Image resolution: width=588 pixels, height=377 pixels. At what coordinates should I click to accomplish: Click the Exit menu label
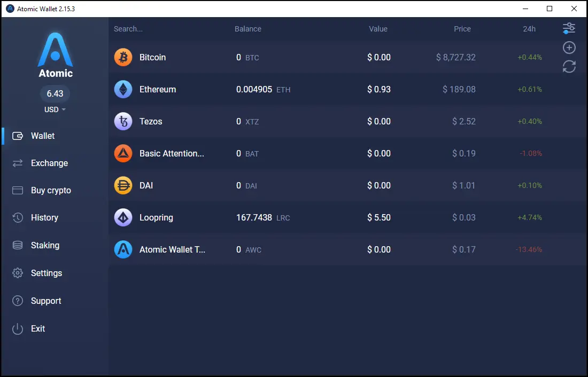38,328
